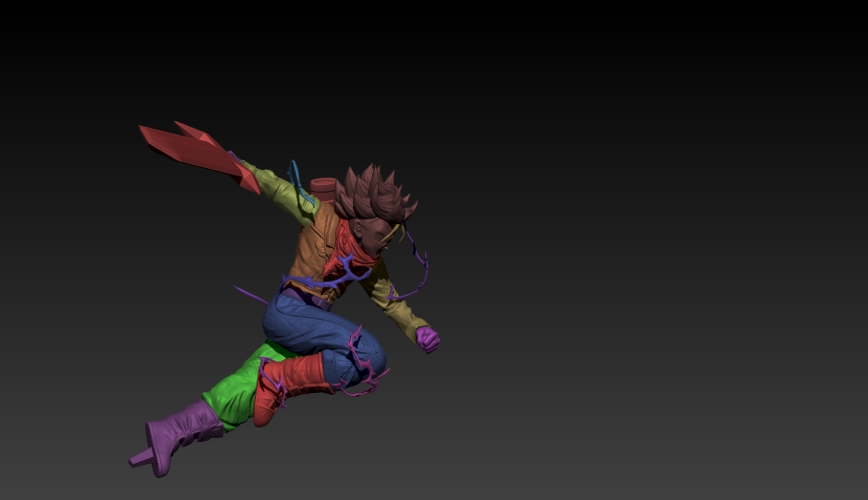Select the red scarf around the neck
The width and height of the screenshot is (868, 500).
pos(350,252)
